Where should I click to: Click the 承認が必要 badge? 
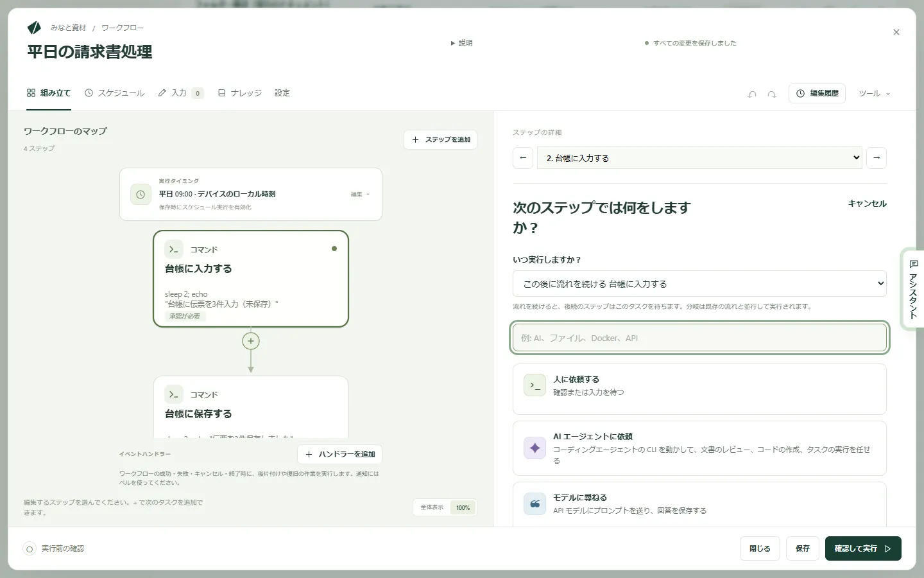click(x=185, y=316)
